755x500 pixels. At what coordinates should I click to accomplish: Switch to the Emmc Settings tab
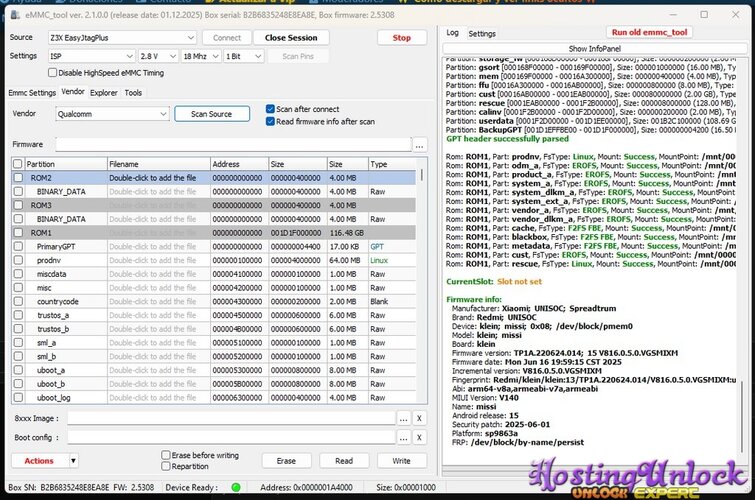pyautogui.click(x=32, y=92)
